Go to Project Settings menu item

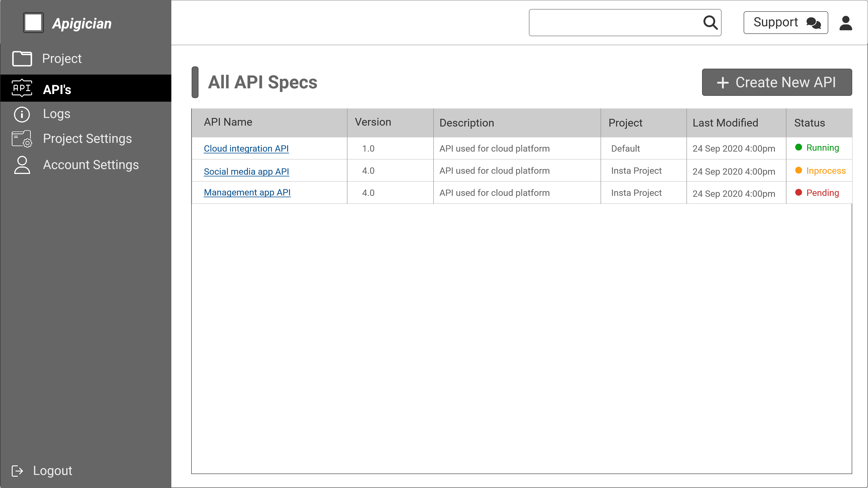pos(87,139)
